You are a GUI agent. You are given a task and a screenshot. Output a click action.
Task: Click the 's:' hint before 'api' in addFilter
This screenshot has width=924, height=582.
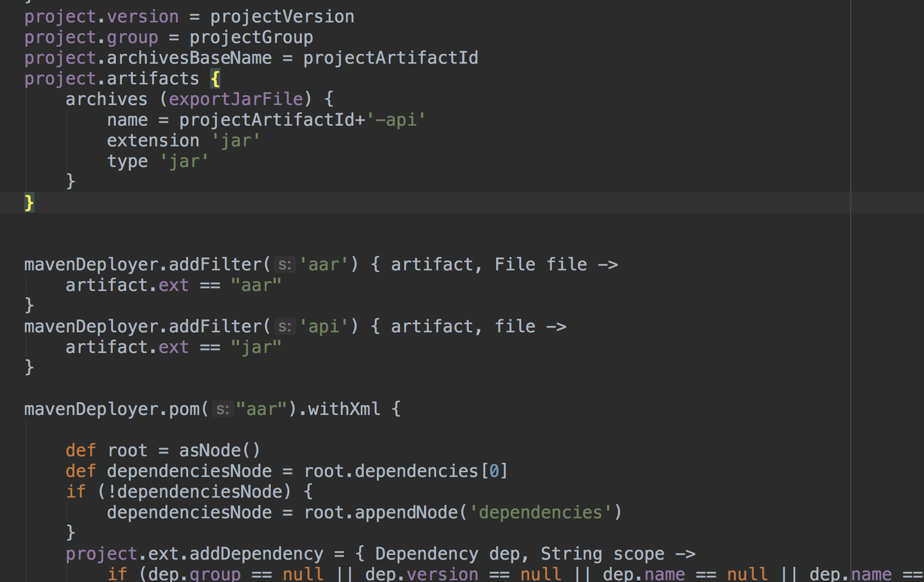(285, 327)
